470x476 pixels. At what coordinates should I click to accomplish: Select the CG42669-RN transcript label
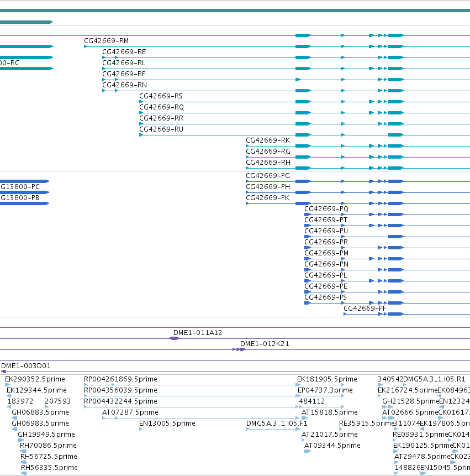(124, 85)
